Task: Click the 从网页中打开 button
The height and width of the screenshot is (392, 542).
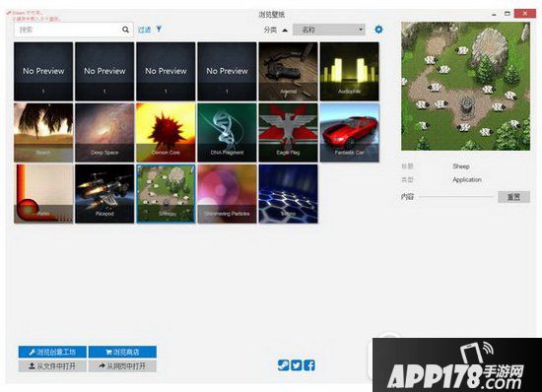Action: point(122,365)
